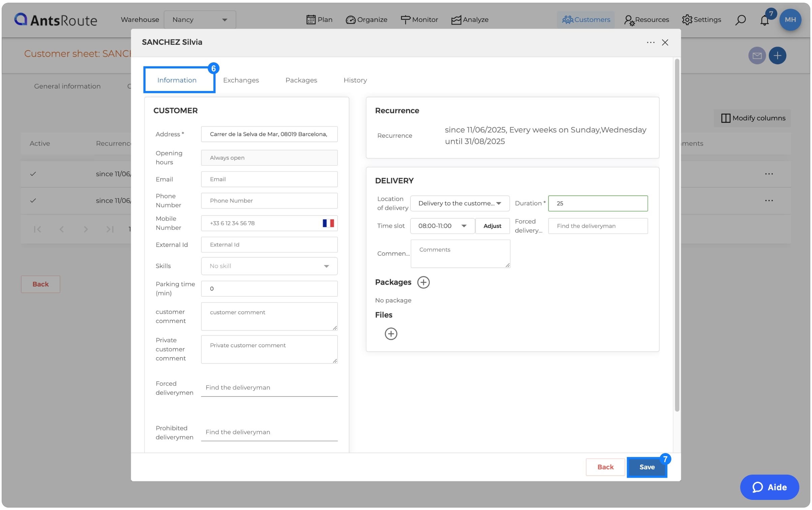The height and width of the screenshot is (510, 812).
Task: Close the SANCHEZ Silvia dialog
Action: [665, 42]
